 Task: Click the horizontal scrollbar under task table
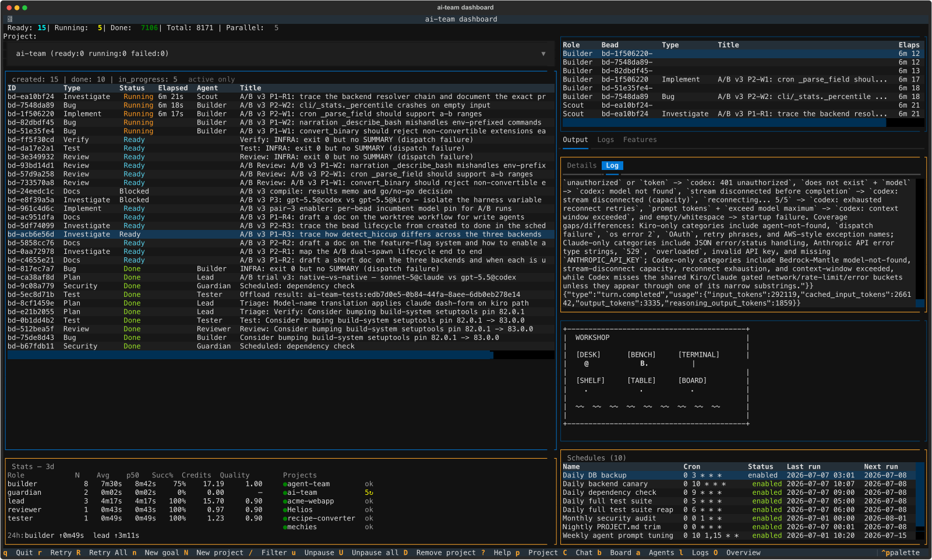(281, 355)
